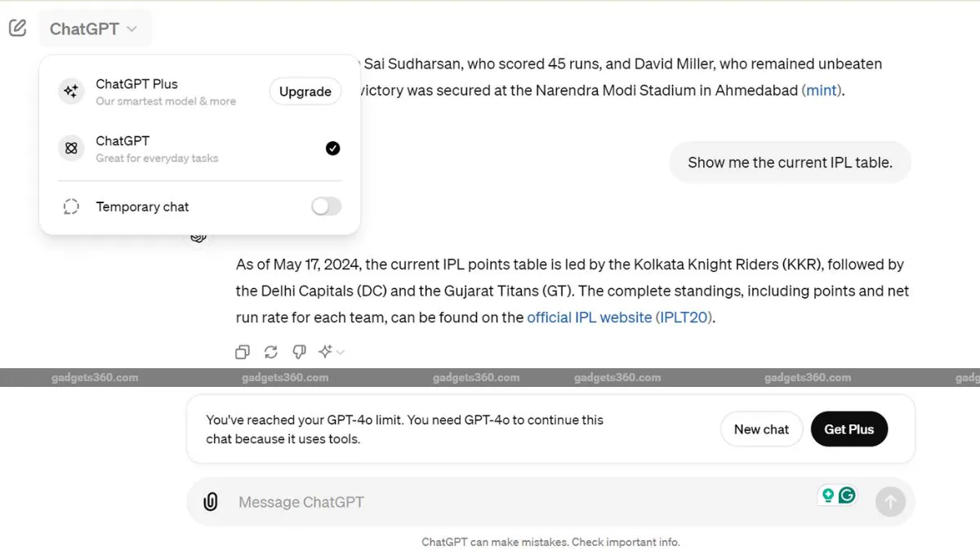This screenshot has width=980, height=551.
Task: Click the copy response icon
Action: [243, 352]
